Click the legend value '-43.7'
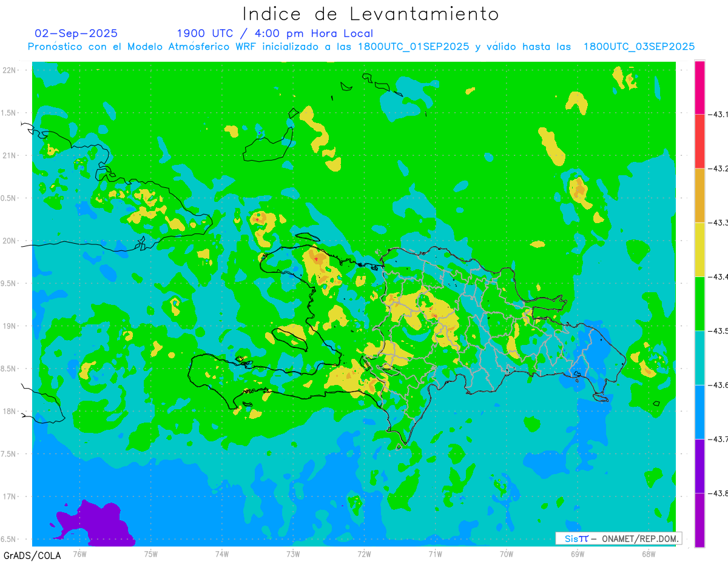The image size is (728, 562). point(718,439)
